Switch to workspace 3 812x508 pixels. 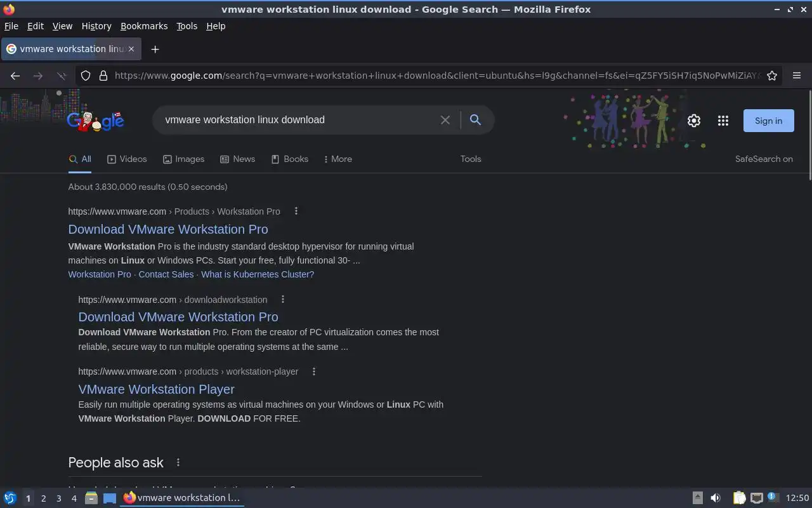pyautogui.click(x=58, y=498)
